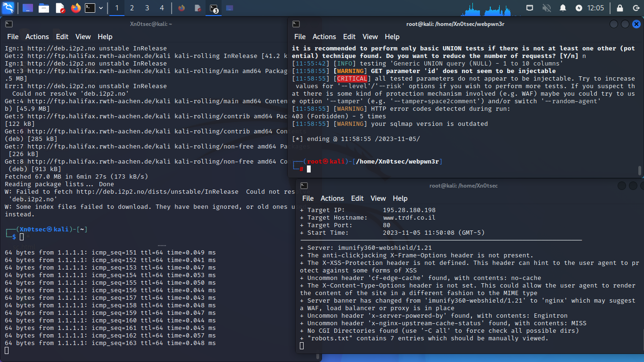The height and width of the screenshot is (362, 644).
Task: Open Actions menu in Xn0tsec@kali terminal
Action: click(x=37, y=37)
